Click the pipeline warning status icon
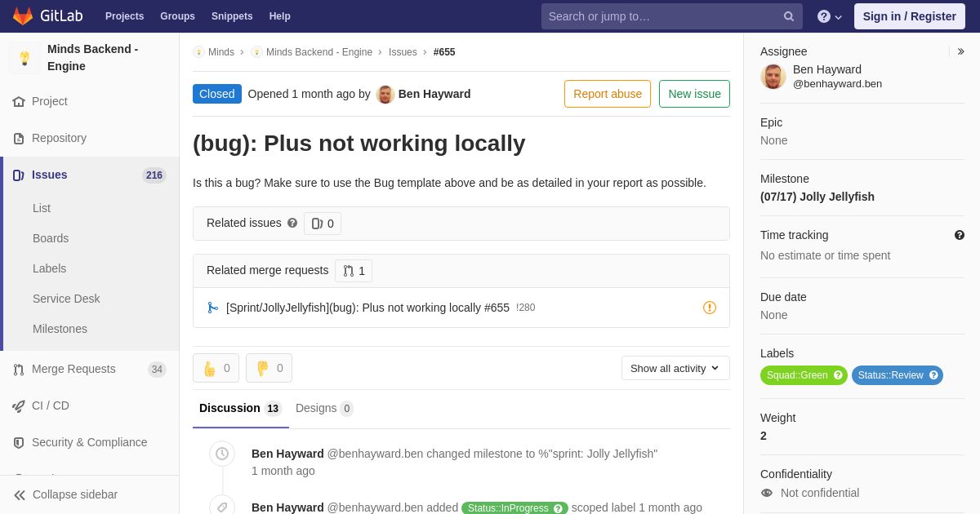Screen dimensions: 980x514 point(710,308)
